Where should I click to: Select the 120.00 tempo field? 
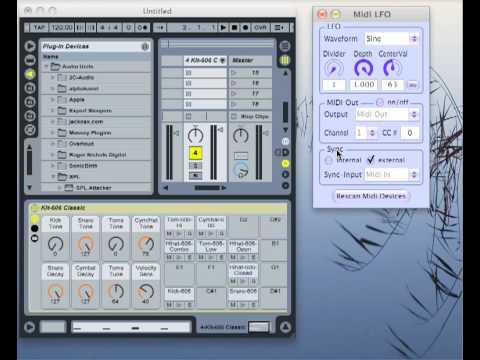62,28
